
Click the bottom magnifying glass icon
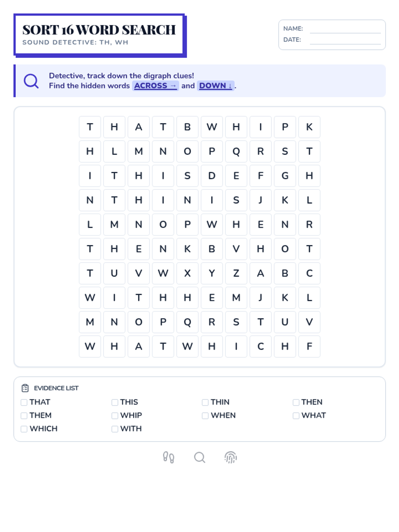pos(199,458)
